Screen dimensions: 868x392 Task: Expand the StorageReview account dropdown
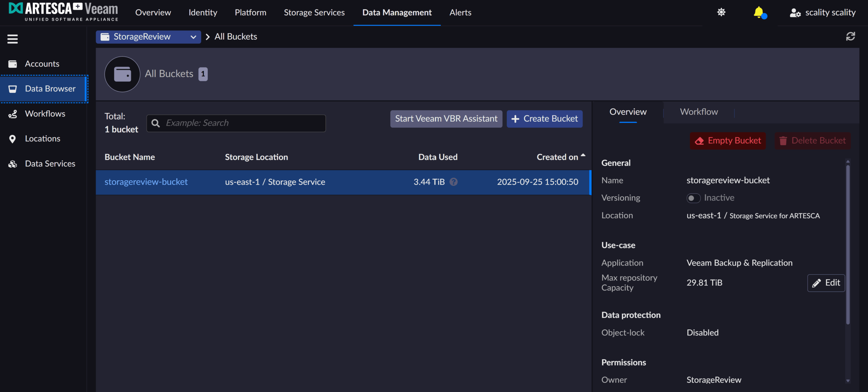(x=148, y=37)
